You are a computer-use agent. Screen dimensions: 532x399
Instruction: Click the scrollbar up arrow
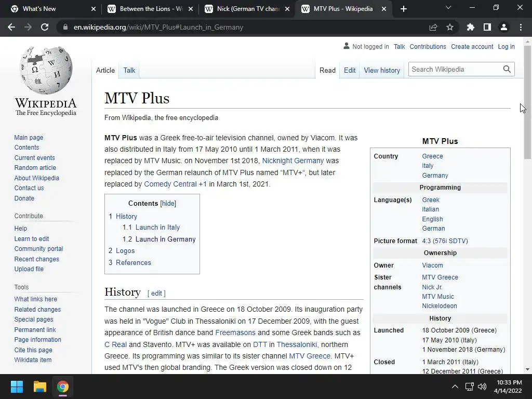[527, 42]
